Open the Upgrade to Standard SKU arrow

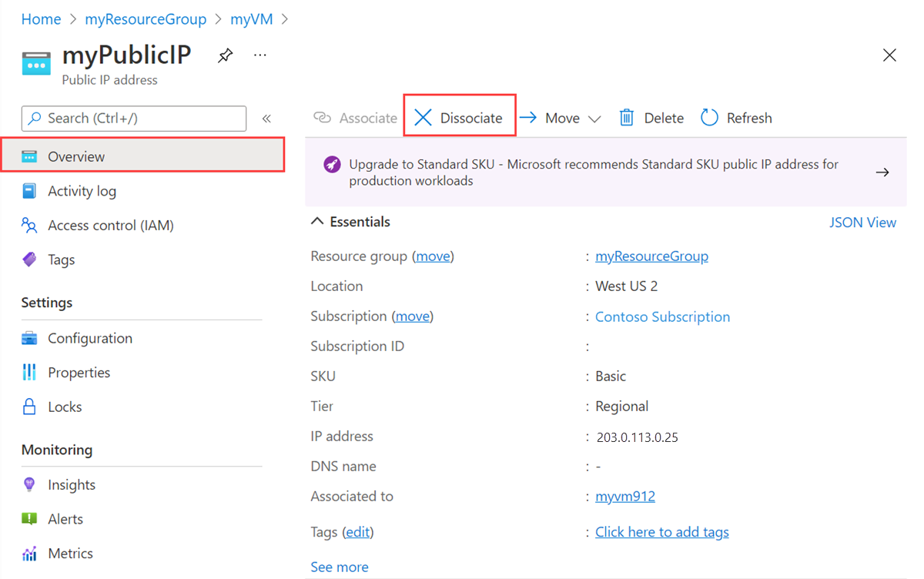[x=882, y=172]
